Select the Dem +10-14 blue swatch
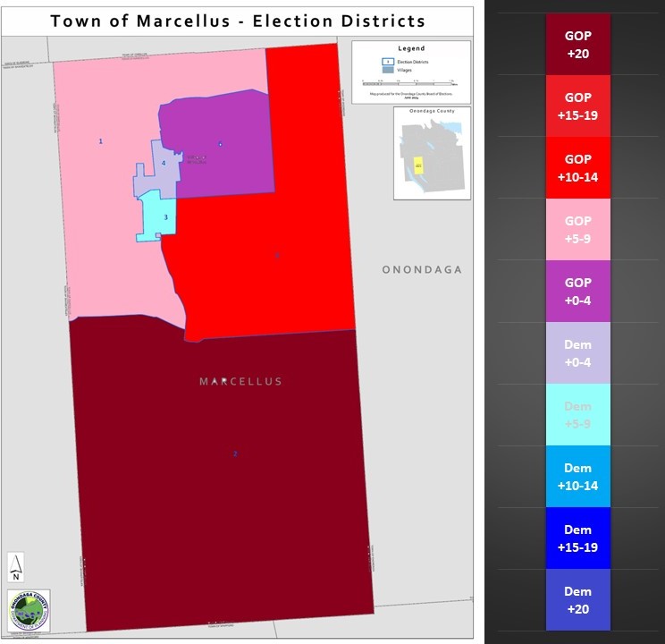This screenshot has width=665, height=644. pyautogui.click(x=577, y=476)
